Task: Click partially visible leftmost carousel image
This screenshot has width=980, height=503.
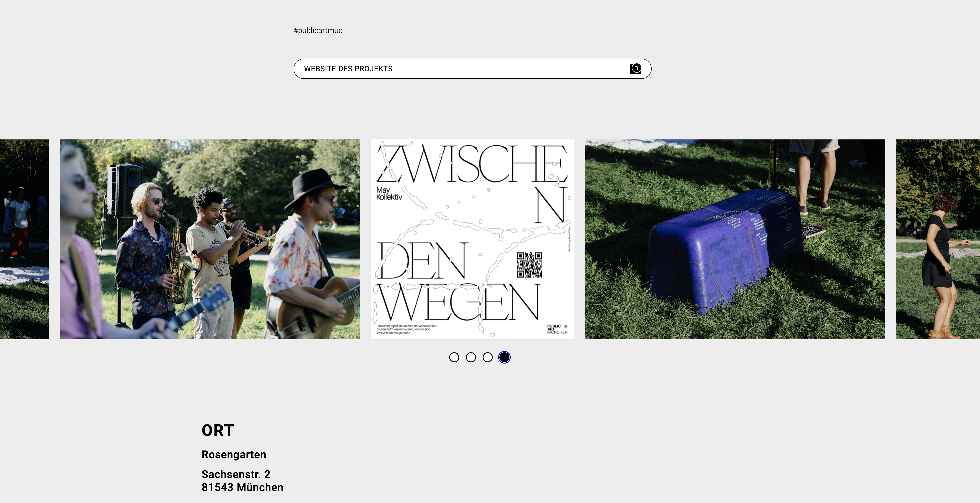Action: tap(24, 239)
